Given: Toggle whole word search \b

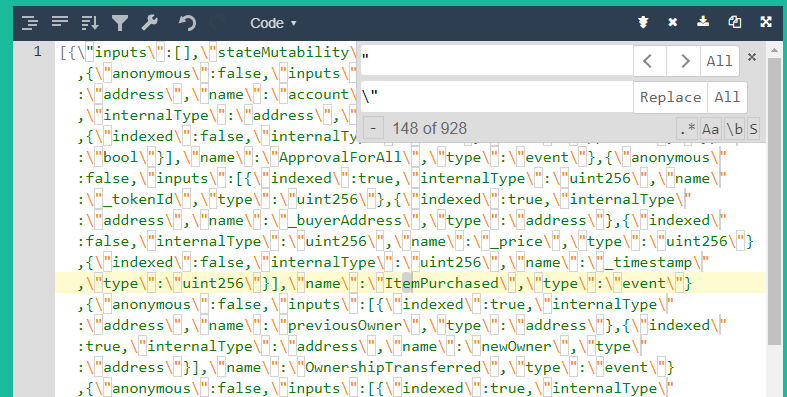Looking at the screenshot, I should [734, 129].
